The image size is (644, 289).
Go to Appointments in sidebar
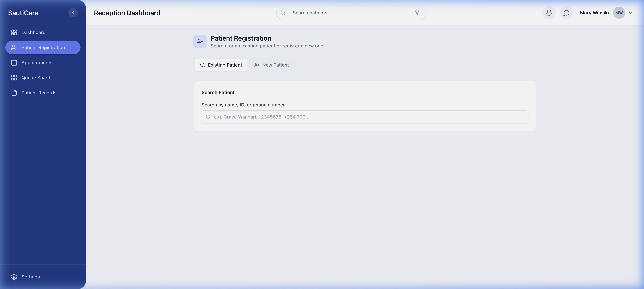(37, 63)
